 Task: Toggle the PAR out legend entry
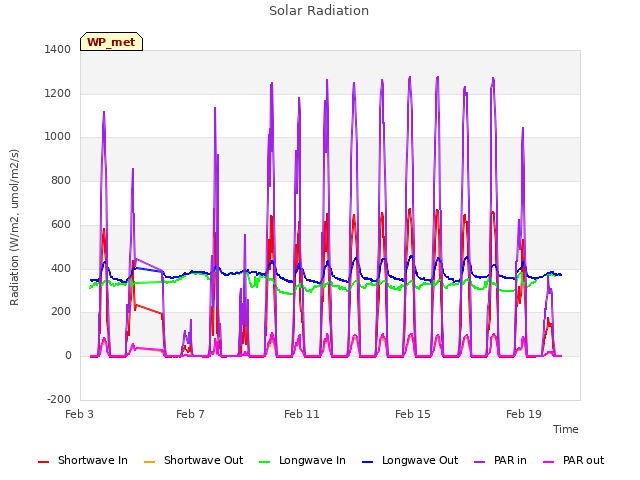coord(573,460)
